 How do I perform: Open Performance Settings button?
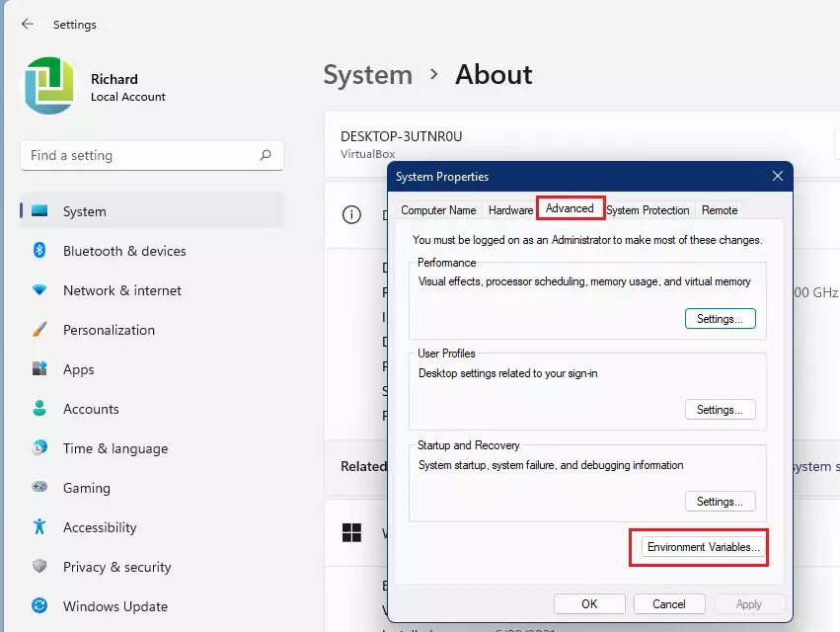(x=720, y=319)
